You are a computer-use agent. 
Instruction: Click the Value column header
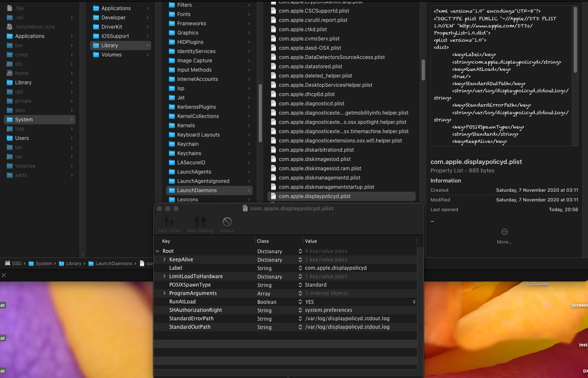(x=311, y=241)
